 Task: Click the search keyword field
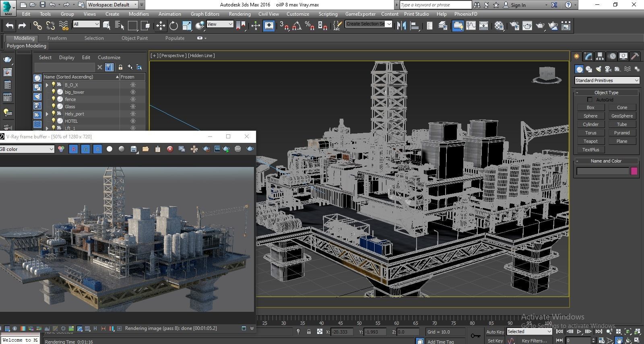(436, 5)
